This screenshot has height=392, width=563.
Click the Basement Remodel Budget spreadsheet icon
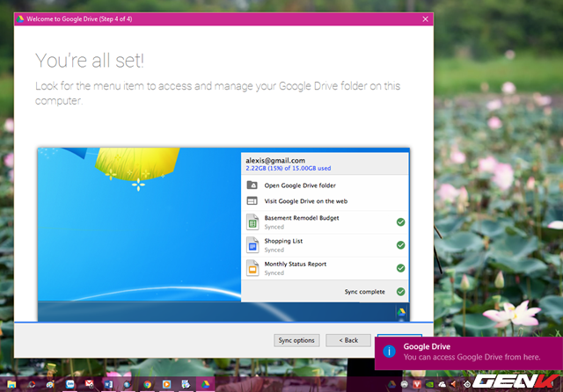click(x=252, y=221)
